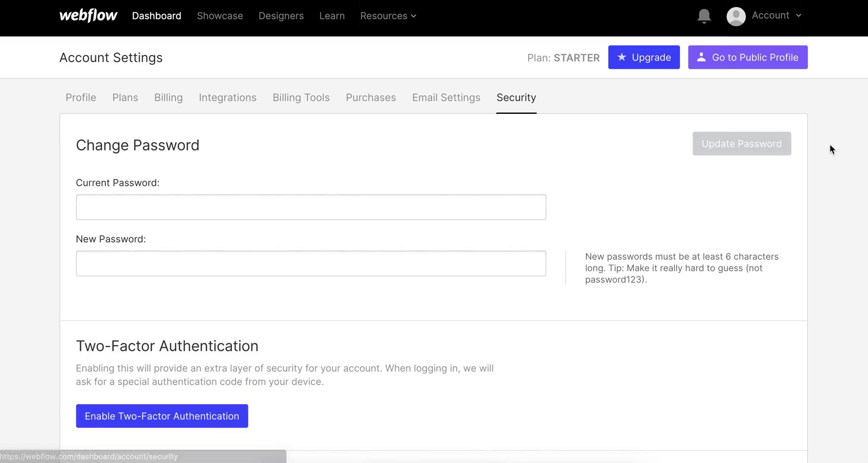Switch to the Plans tab
The height and width of the screenshot is (463, 868).
pos(125,98)
